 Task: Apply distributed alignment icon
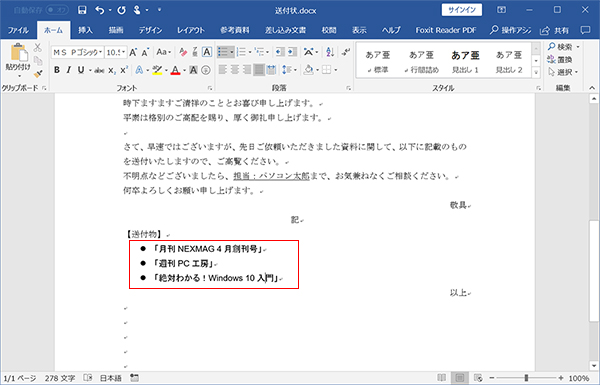pyautogui.click(x=271, y=70)
